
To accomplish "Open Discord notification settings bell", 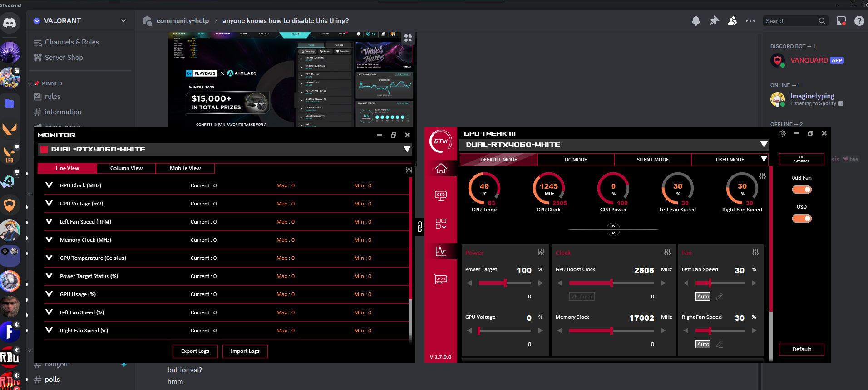I will pyautogui.click(x=696, y=21).
